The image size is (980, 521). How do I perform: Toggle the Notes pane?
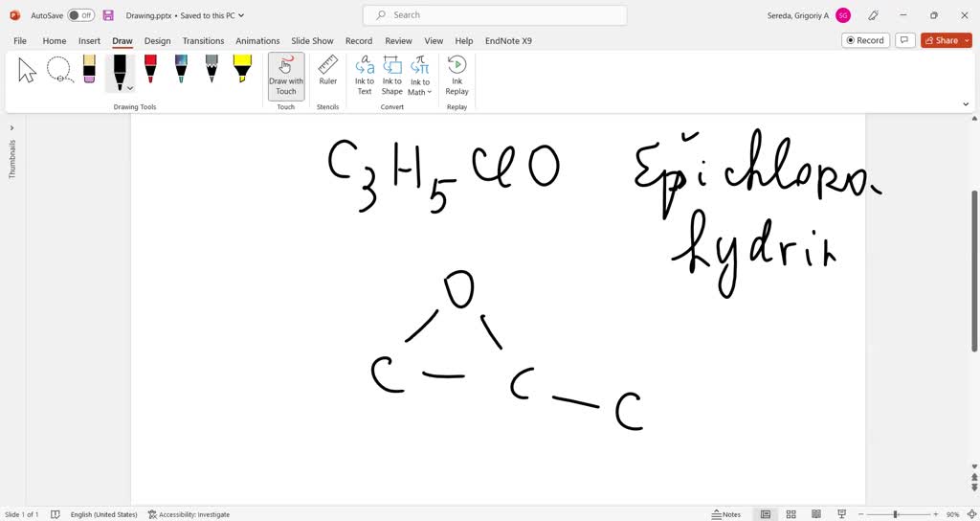point(726,514)
